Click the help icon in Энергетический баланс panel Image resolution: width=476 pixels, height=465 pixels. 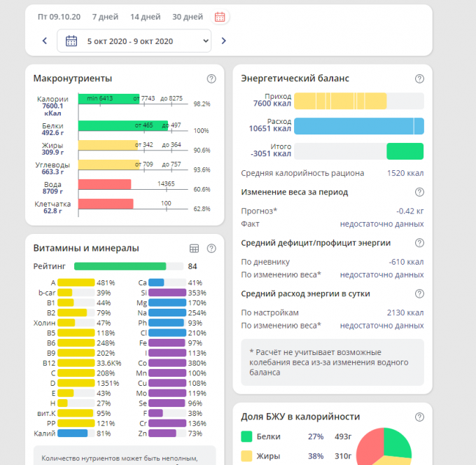(x=419, y=79)
